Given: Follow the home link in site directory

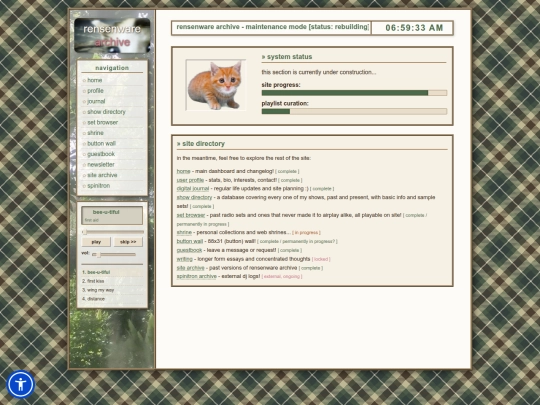Looking at the screenshot, I should pyautogui.click(x=183, y=171).
